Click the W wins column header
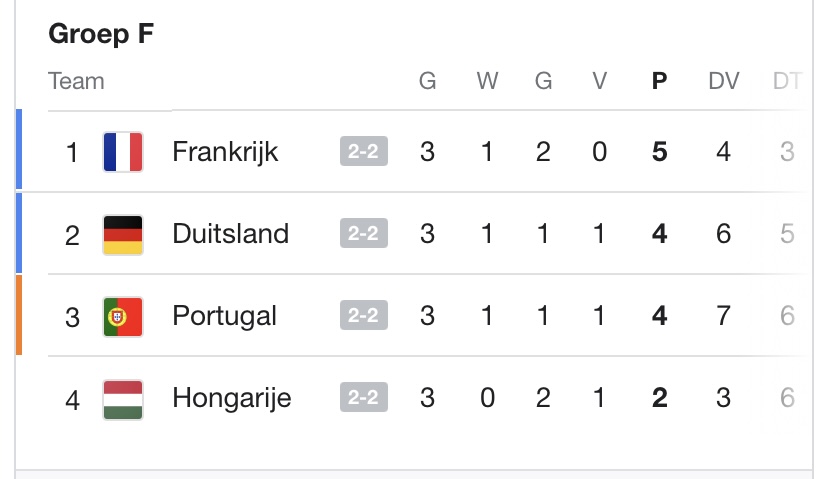Image resolution: width=828 pixels, height=479 pixels. (487, 81)
